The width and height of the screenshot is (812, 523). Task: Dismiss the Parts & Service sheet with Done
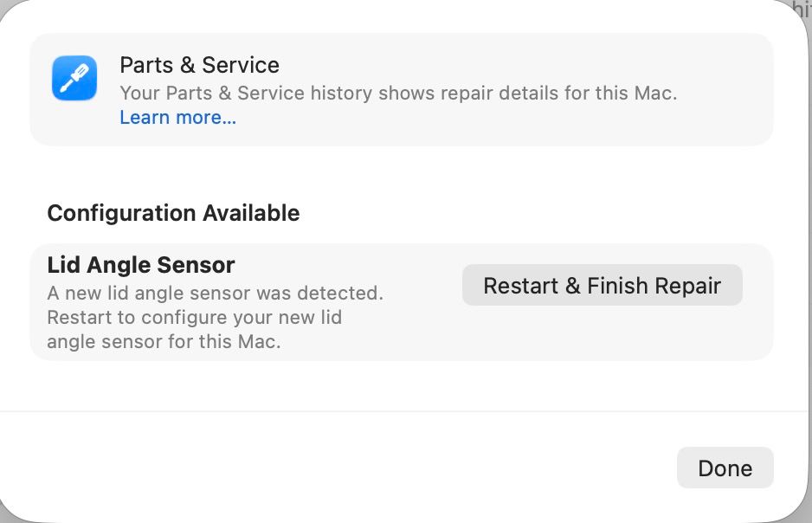click(x=725, y=468)
